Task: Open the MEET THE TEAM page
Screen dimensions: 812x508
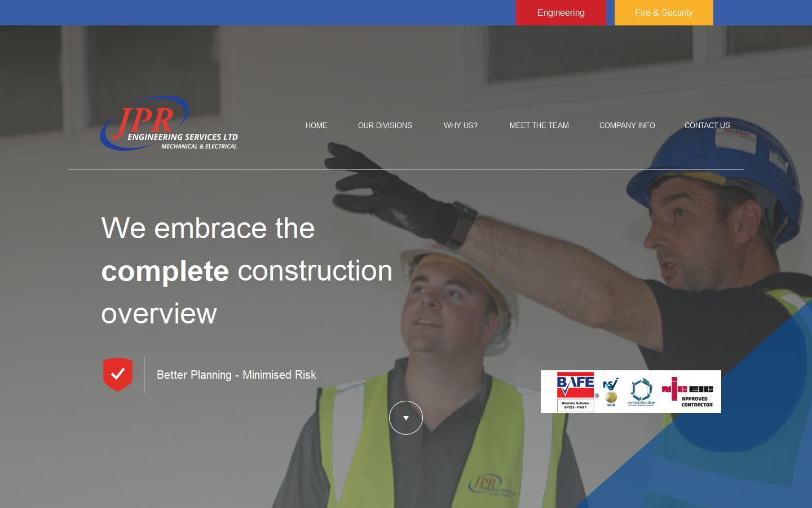Action: coord(539,125)
